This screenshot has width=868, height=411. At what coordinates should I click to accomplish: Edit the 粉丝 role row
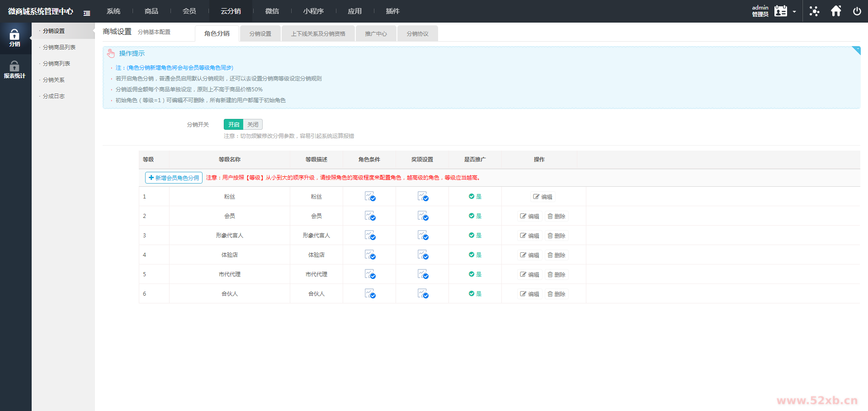click(x=542, y=197)
